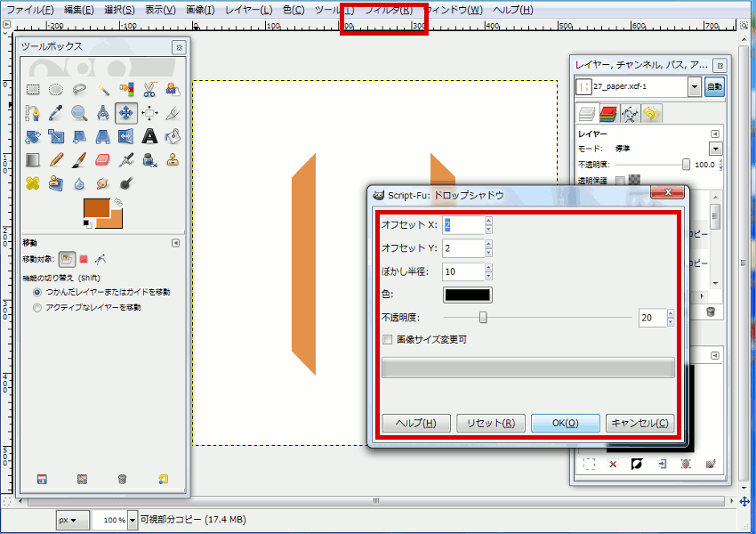Select the Eraser tool
Screen dimensions: 756x534
pyautogui.click(x=103, y=159)
